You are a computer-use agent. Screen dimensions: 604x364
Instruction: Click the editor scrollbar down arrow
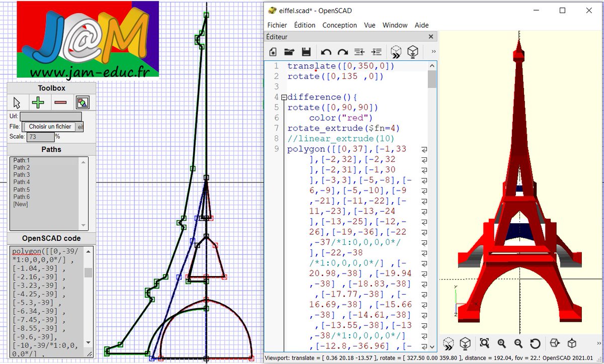(432, 347)
